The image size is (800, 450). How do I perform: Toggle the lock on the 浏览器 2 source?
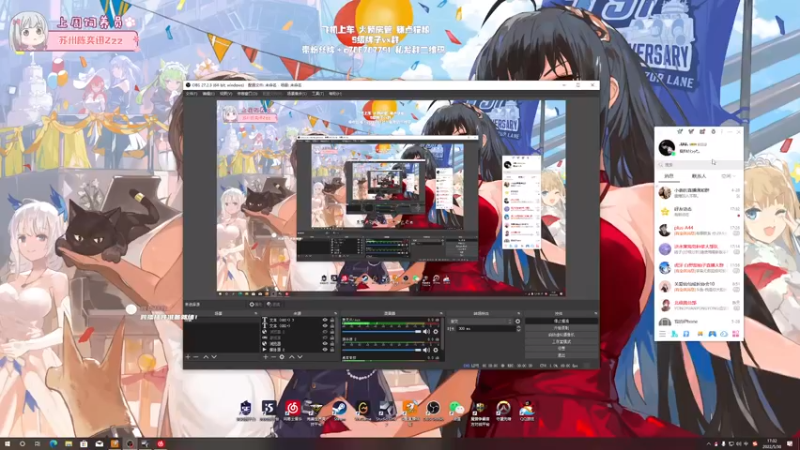click(x=332, y=332)
